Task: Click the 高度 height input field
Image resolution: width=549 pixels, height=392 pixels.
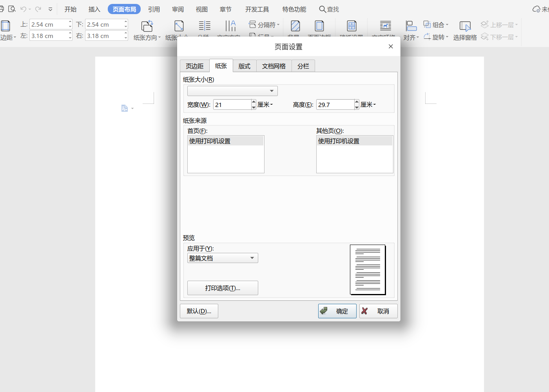Action: [335, 105]
